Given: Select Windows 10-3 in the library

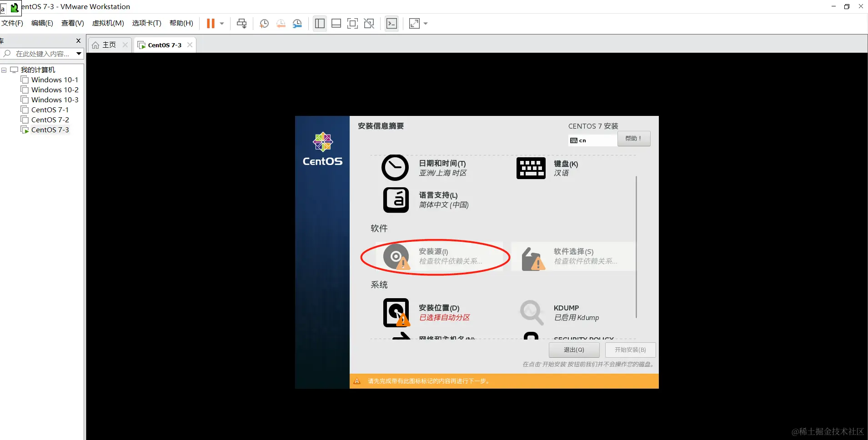Looking at the screenshot, I should 55,100.
